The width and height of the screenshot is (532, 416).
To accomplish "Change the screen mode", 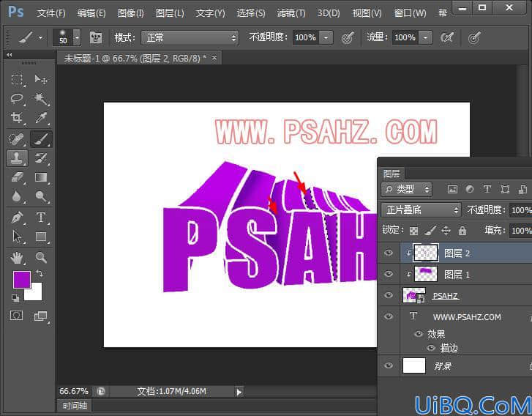I will tap(41, 316).
